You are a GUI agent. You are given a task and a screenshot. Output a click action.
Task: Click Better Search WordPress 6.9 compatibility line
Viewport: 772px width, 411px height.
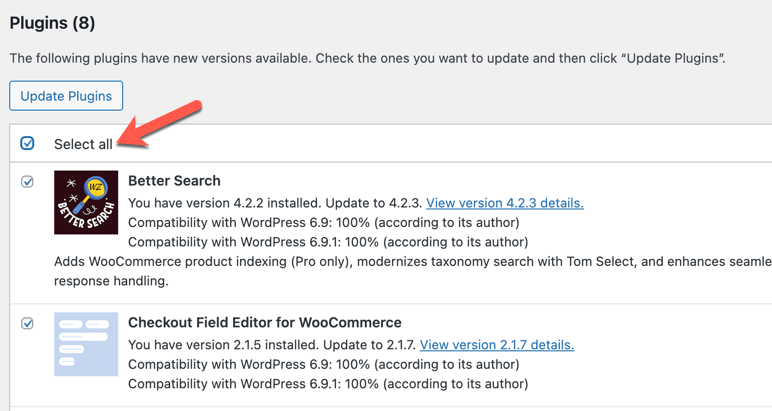click(323, 222)
